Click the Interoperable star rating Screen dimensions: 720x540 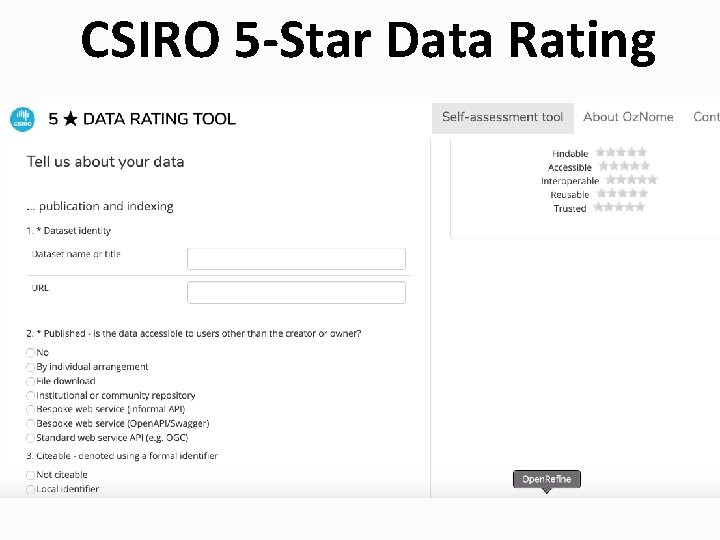click(x=632, y=180)
